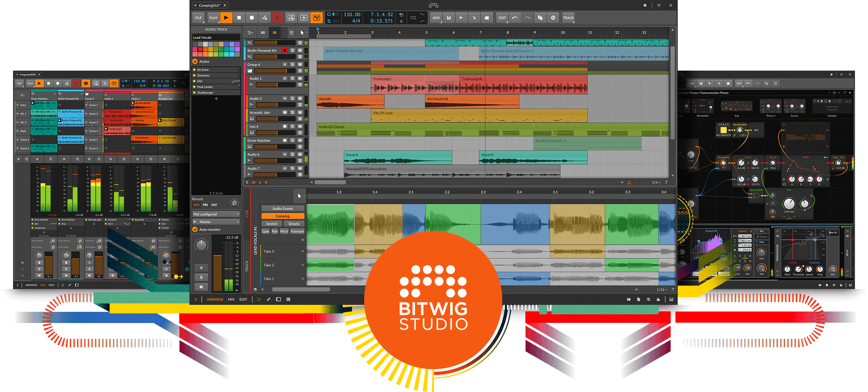Switch to the bottom EDIT view tab
Viewport: 868px width, 392px height.
[x=243, y=299]
